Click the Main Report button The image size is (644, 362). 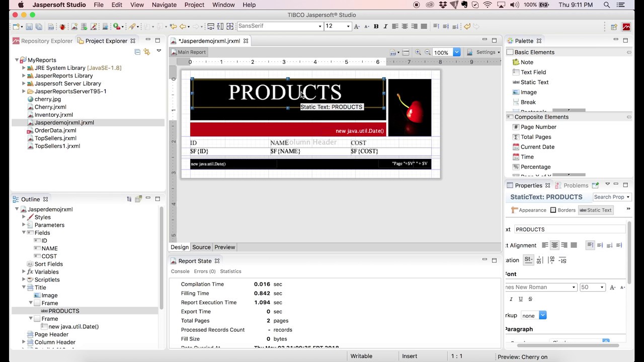(188, 52)
